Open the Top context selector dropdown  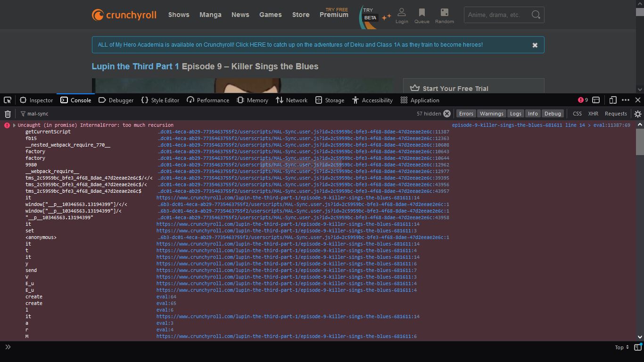tap(622, 347)
